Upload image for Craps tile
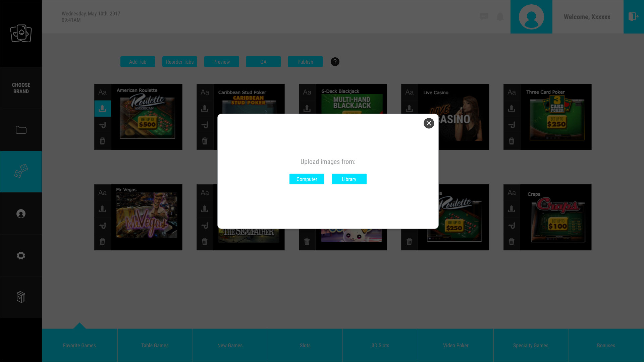The image size is (644, 362). (x=512, y=209)
